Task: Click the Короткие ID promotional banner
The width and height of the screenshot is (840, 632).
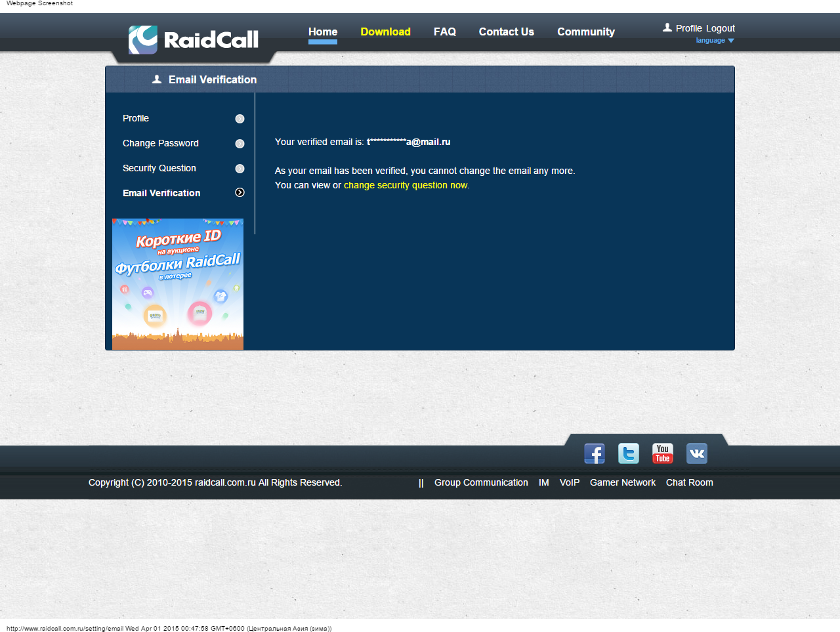Action: point(178,284)
